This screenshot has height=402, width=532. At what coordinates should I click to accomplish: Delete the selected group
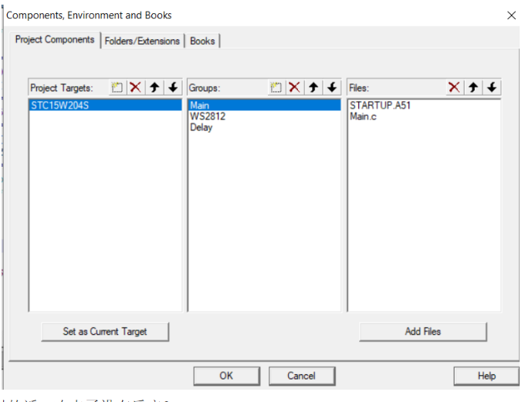click(x=294, y=87)
